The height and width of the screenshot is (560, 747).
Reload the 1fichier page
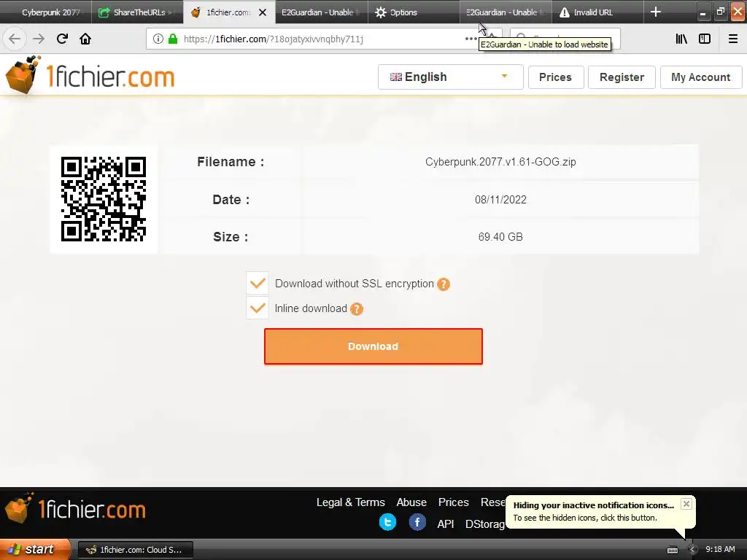[x=62, y=39]
